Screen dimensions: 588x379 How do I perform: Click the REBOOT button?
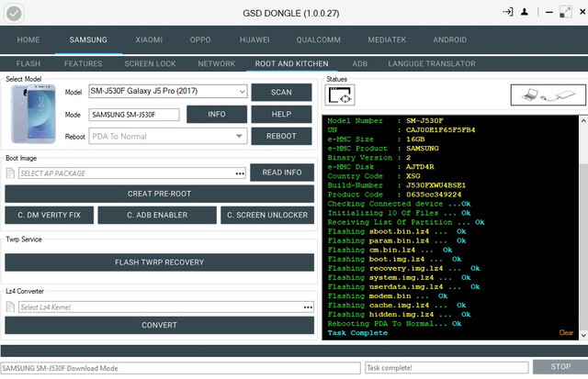coord(281,136)
